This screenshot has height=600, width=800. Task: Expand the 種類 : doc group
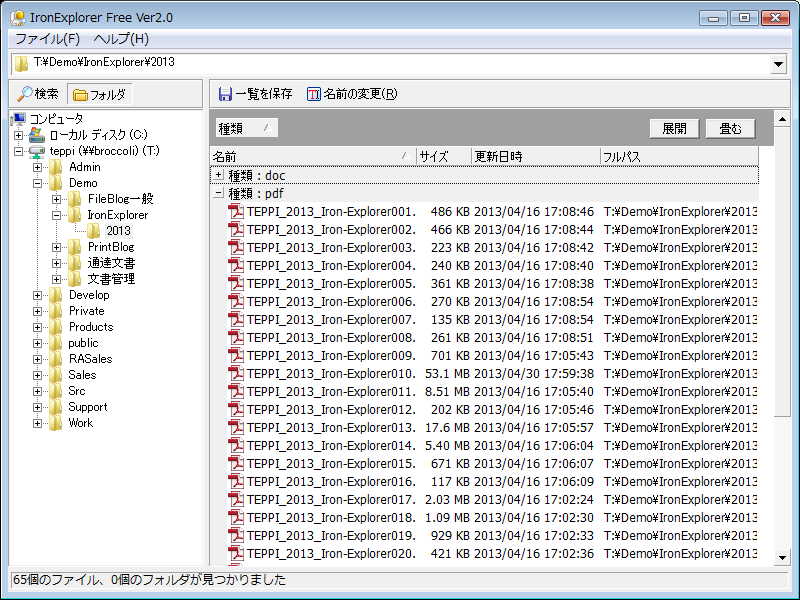218,175
